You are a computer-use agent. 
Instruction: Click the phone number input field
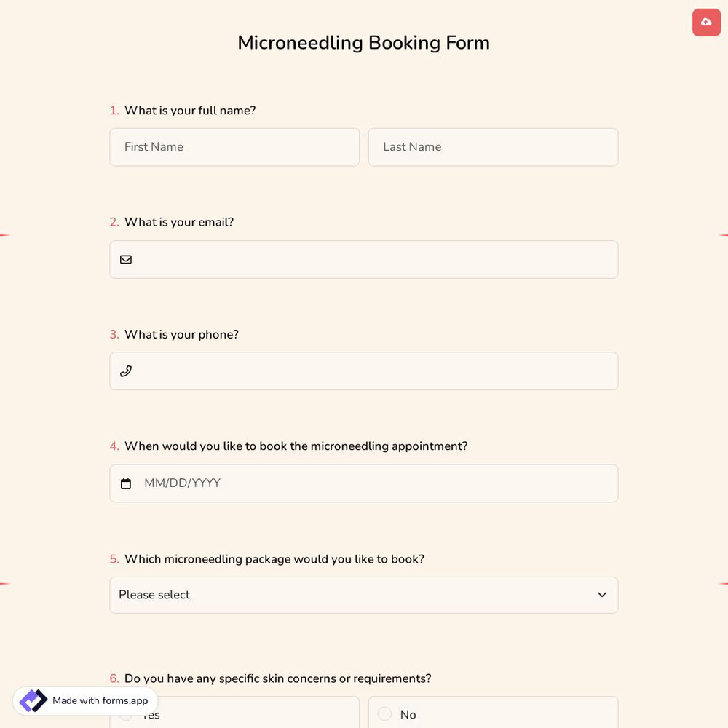[364, 371]
